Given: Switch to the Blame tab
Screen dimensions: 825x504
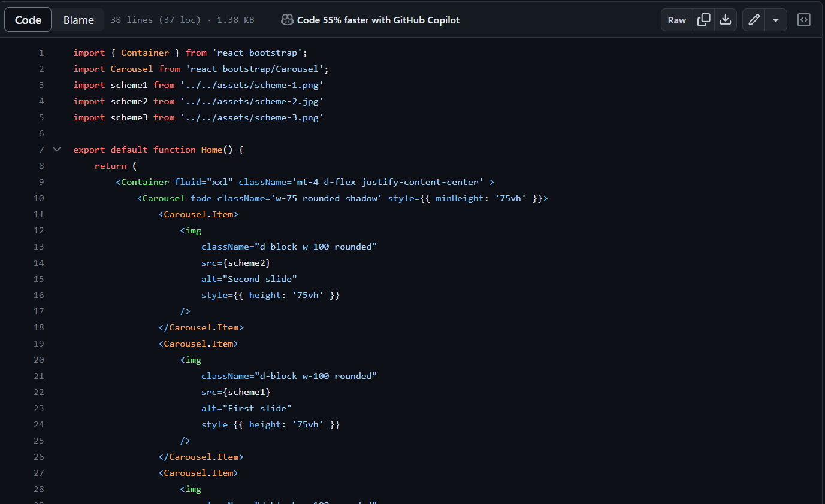Looking at the screenshot, I should click(x=78, y=20).
